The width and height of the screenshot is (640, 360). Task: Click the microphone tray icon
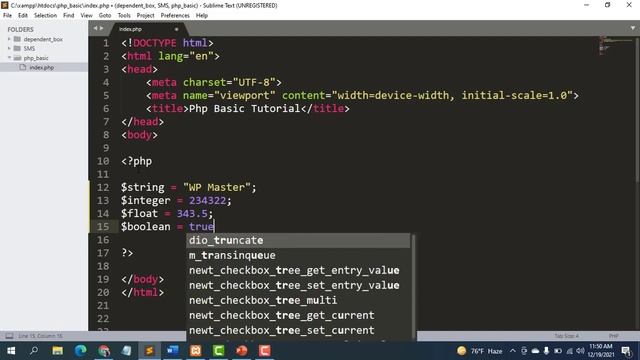(x=547, y=351)
